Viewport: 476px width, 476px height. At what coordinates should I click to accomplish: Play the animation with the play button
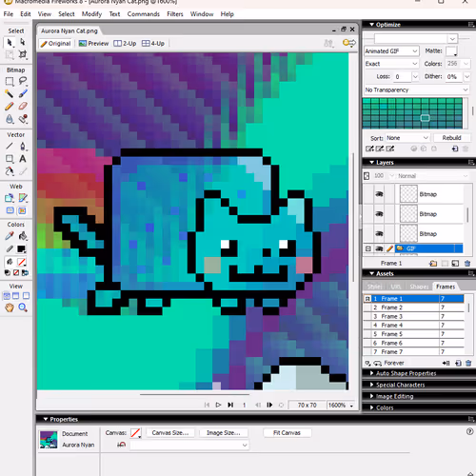218,405
